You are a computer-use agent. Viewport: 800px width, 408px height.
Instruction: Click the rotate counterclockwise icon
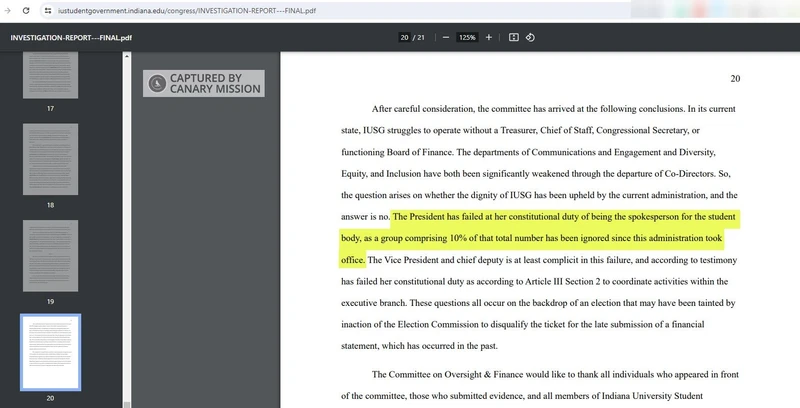[531, 37]
